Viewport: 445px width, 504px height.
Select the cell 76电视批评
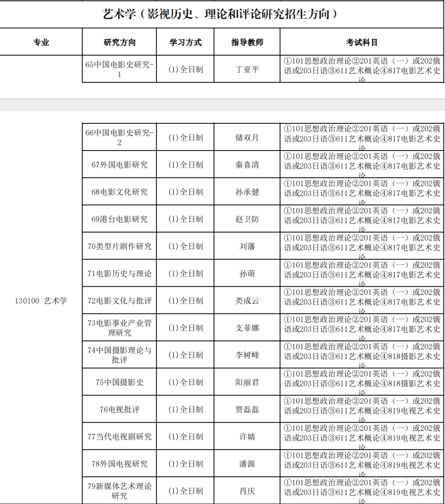(x=119, y=410)
